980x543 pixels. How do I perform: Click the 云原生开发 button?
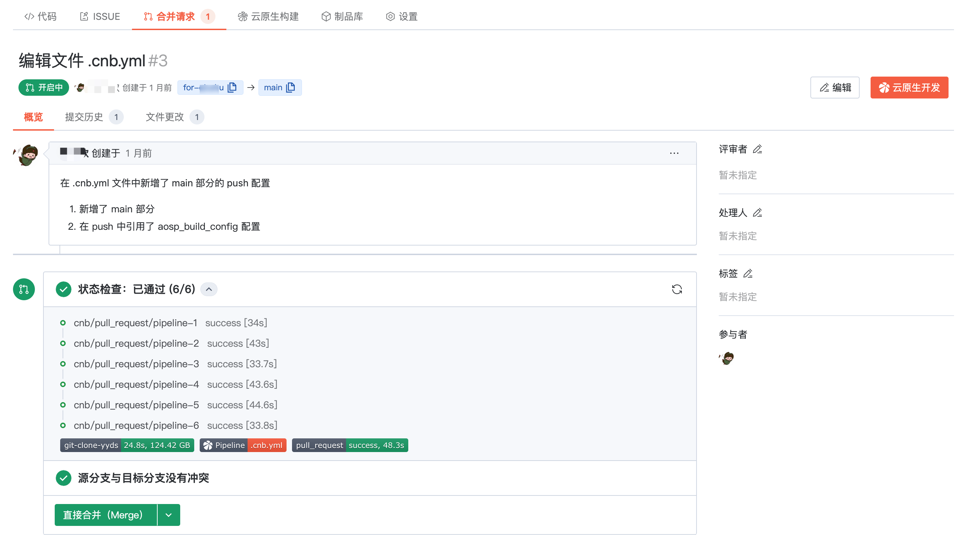pyautogui.click(x=909, y=88)
